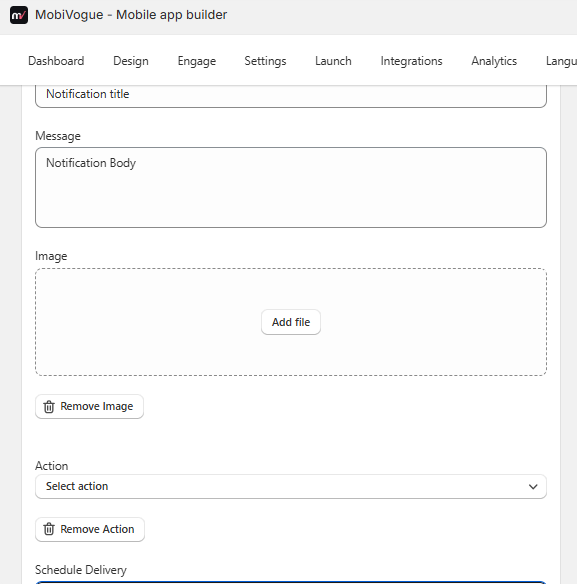Open the Engage tab
This screenshot has width=577, height=584.
click(197, 61)
